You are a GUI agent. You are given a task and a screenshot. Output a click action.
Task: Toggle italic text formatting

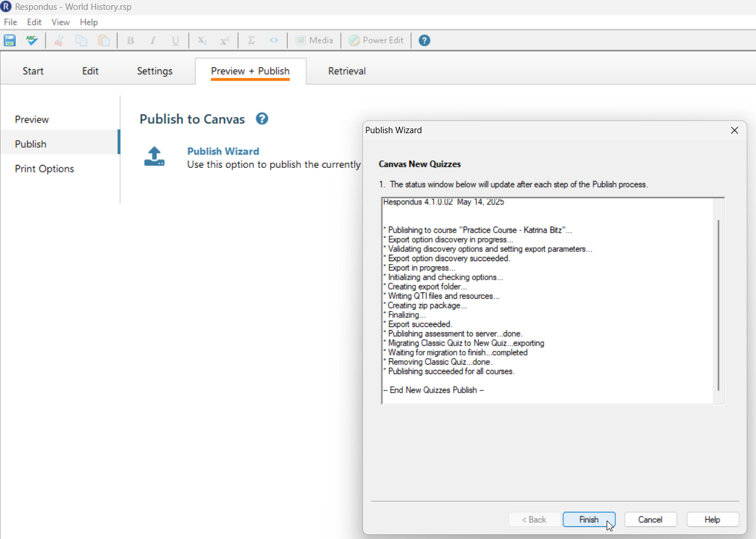point(153,40)
